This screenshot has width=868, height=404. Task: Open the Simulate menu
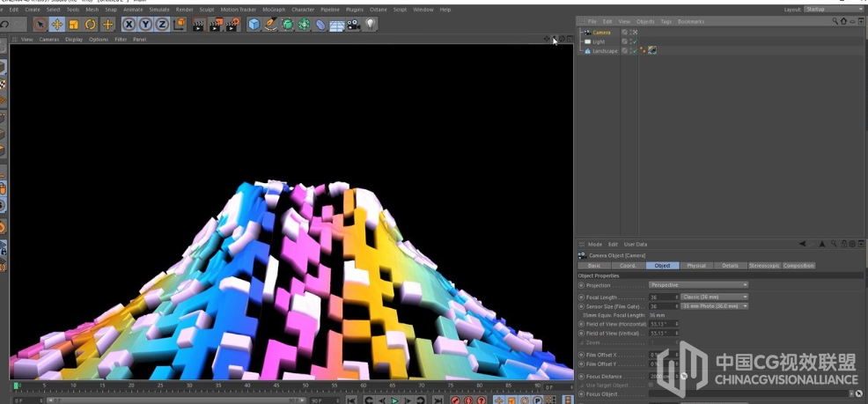pyautogui.click(x=159, y=10)
